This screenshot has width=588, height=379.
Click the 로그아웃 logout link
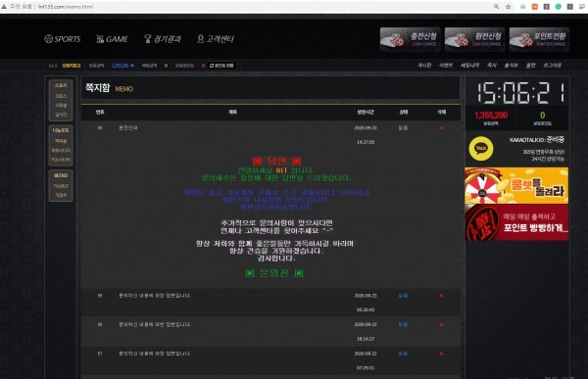pos(553,66)
